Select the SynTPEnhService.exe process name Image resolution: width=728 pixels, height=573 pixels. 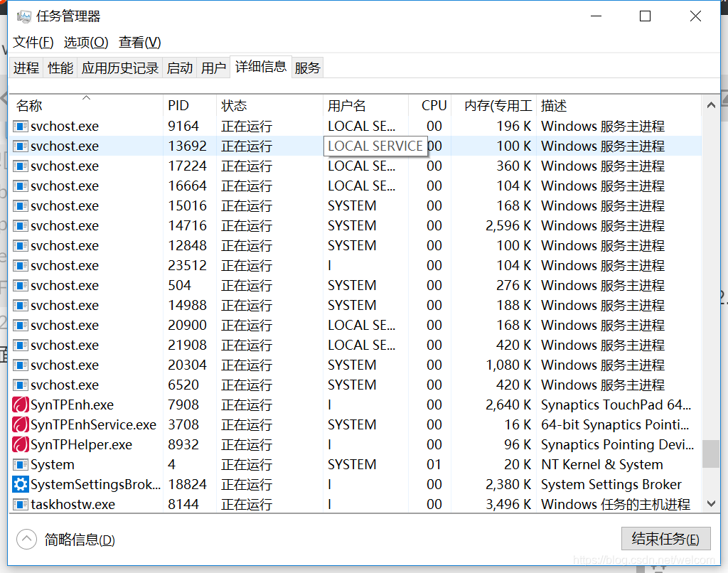[x=93, y=425]
